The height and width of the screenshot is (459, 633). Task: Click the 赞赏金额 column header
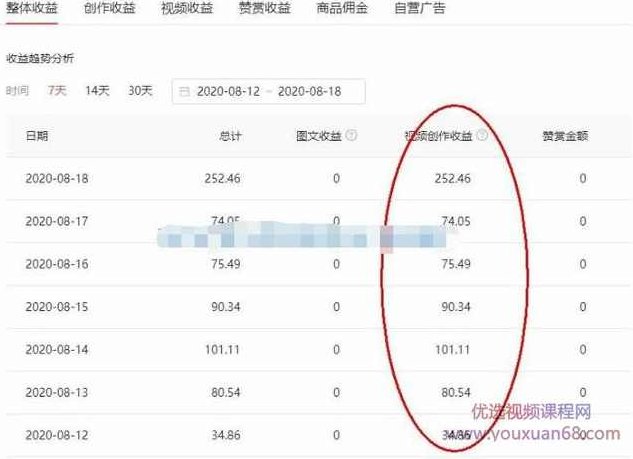[x=565, y=136]
